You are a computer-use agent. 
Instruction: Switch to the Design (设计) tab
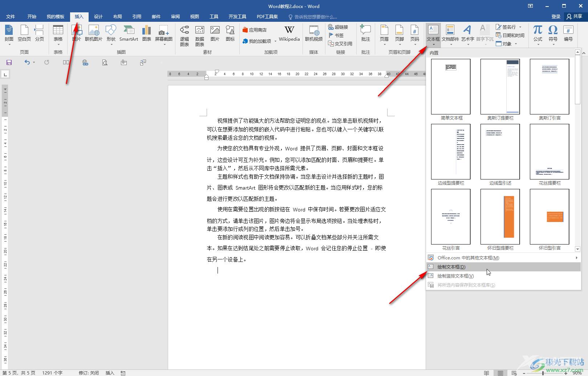98,17
